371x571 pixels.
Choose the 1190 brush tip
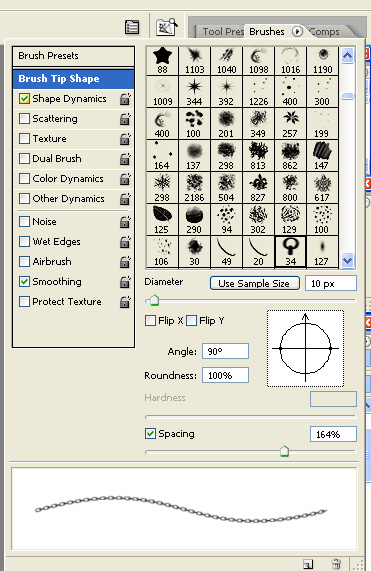pos(323,61)
